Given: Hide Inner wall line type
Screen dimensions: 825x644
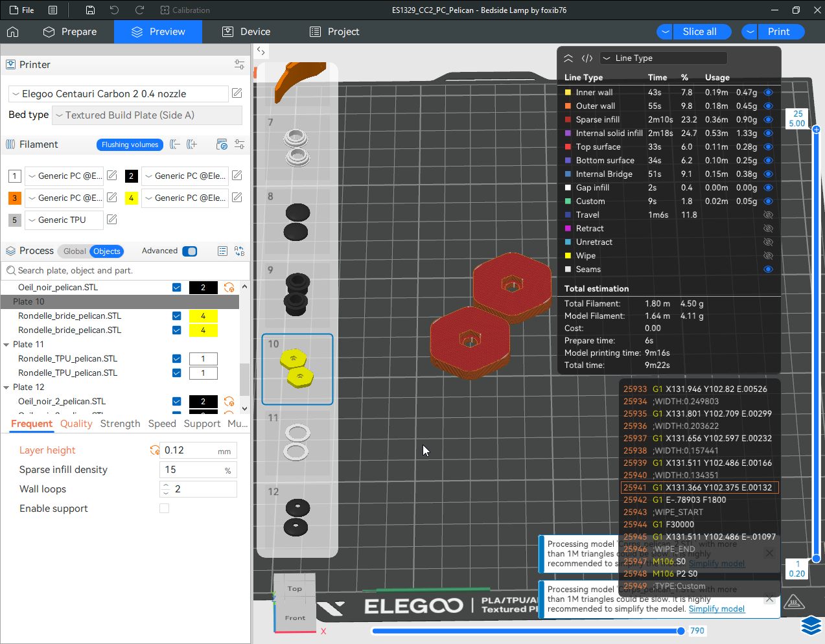Looking at the screenshot, I should pos(768,93).
